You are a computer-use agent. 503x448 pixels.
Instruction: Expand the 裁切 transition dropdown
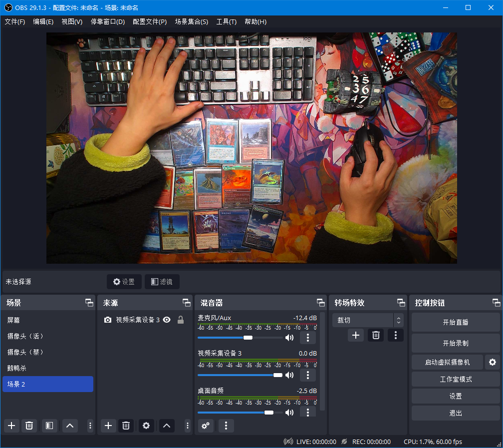click(x=398, y=320)
